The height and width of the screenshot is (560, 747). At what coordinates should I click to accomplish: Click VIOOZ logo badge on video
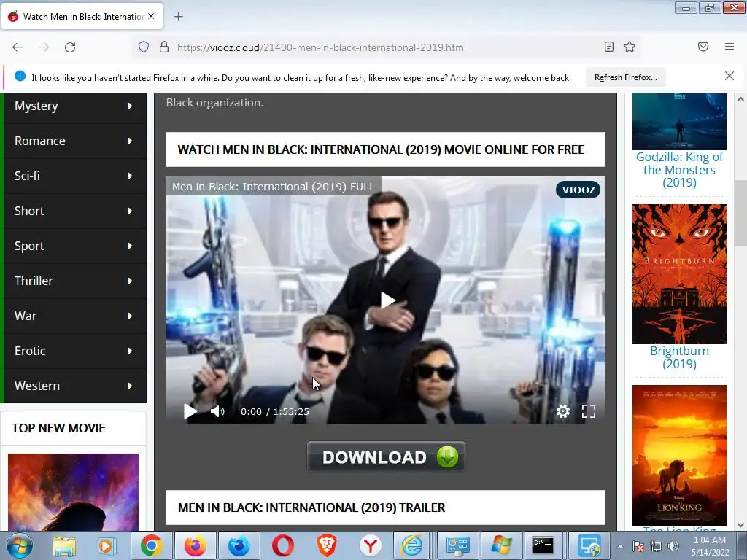pos(578,190)
